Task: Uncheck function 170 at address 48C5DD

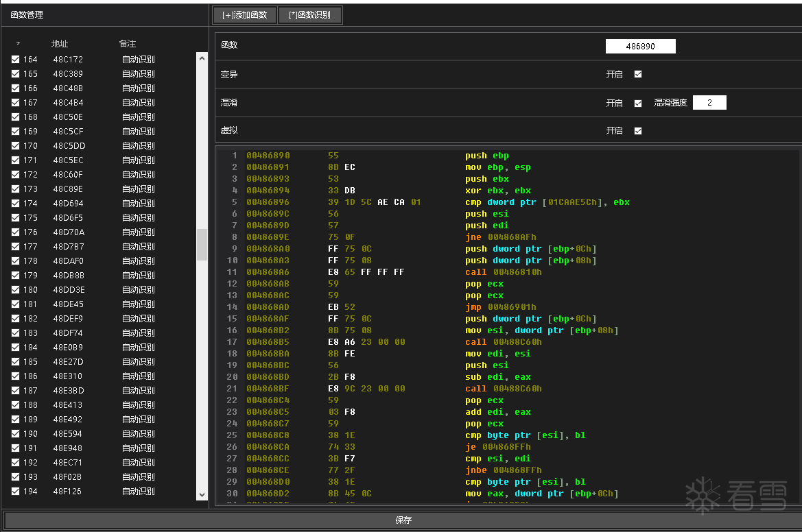Action: 15,146
